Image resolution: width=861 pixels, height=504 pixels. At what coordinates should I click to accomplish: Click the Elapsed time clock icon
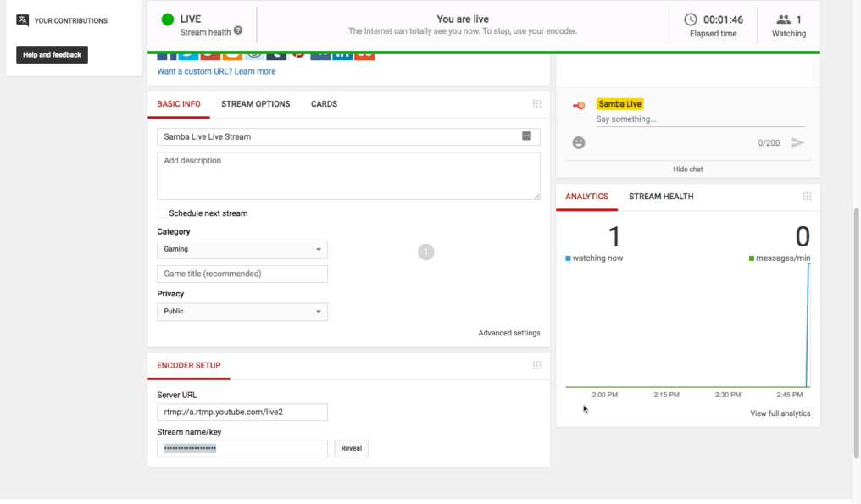tap(690, 19)
